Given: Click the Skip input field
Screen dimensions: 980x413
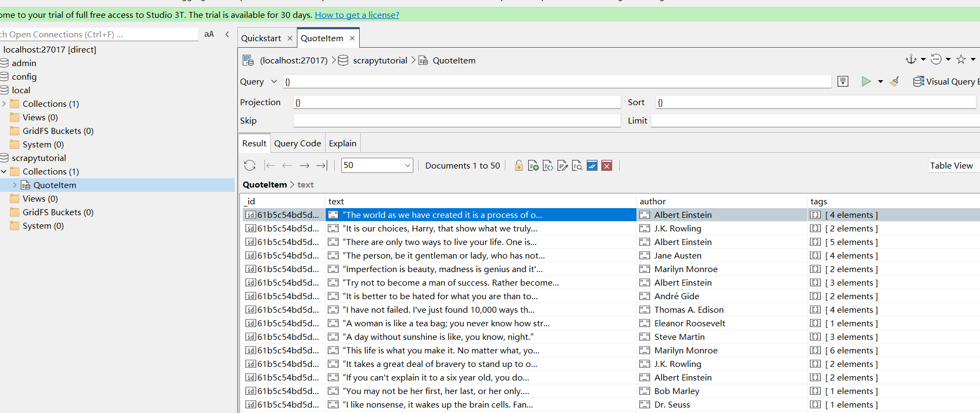Looking at the screenshot, I should pos(457,120).
